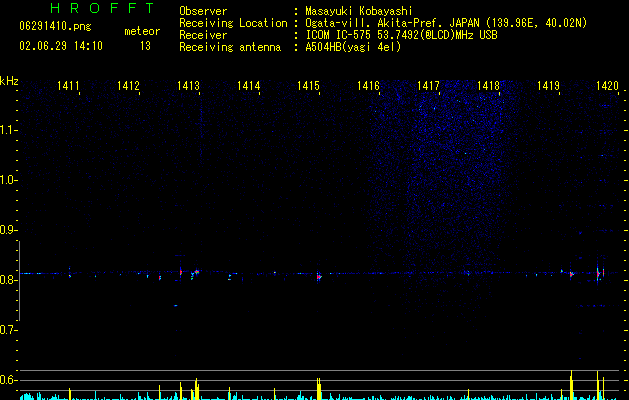Click the meteor count 13
629x400 pixels.
click(145, 46)
